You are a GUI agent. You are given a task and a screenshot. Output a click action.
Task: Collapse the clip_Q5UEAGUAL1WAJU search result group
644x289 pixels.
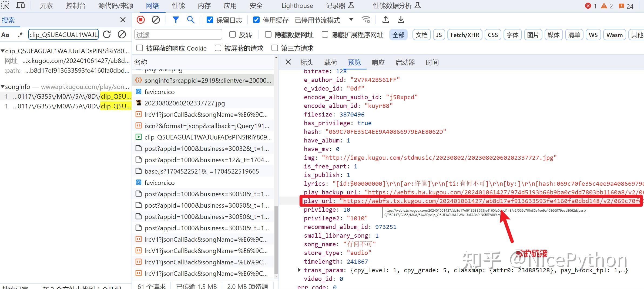pos(3,51)
